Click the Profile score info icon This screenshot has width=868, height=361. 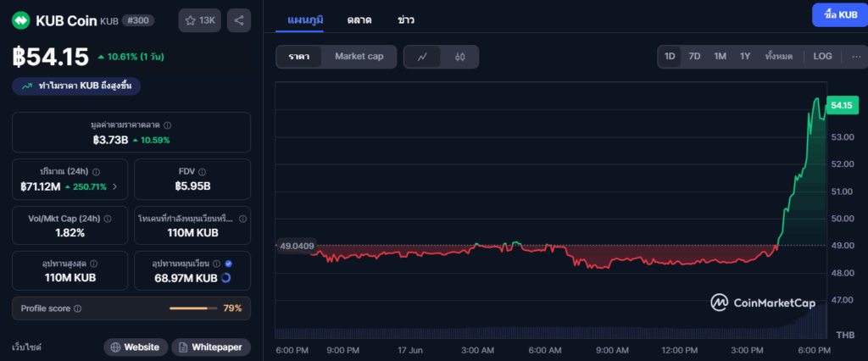78,308
